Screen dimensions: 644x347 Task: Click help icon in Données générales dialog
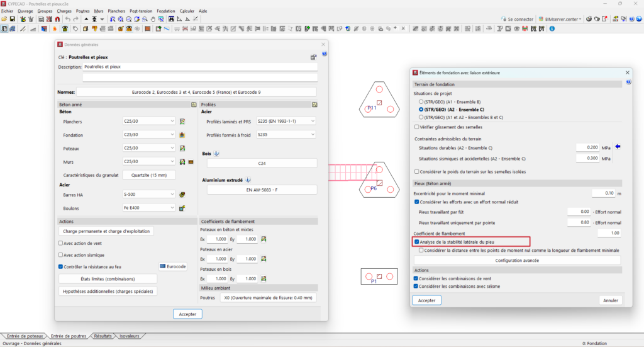(x=325, y=54)
